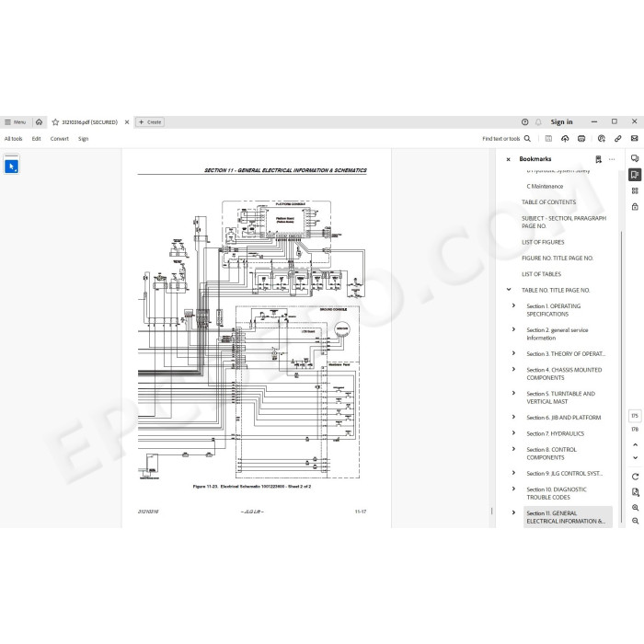Select the 'LIST OF FIGURES' bookmark

543,242
